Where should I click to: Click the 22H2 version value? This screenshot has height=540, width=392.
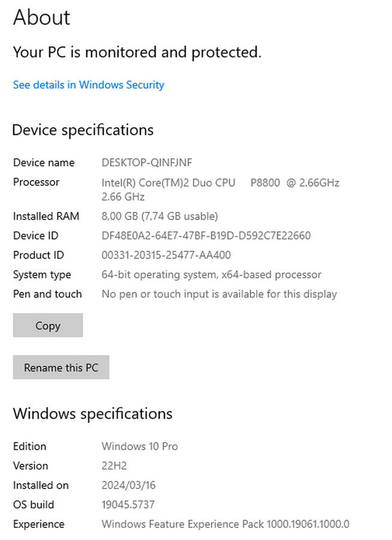(x=114, y=466)
